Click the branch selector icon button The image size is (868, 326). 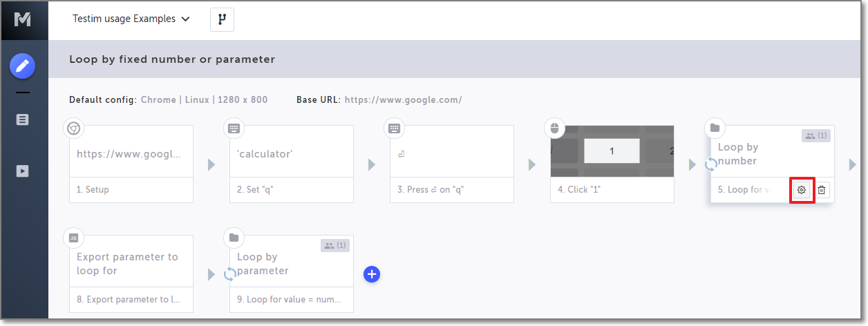tap(222, 19)
